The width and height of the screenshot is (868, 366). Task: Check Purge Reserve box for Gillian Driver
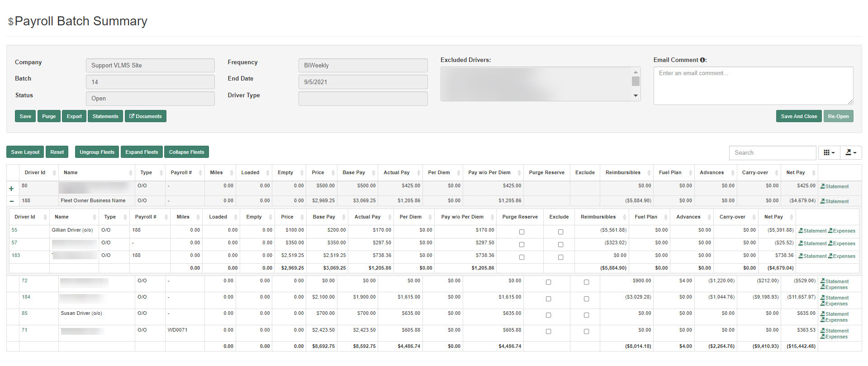click(522, 232)
